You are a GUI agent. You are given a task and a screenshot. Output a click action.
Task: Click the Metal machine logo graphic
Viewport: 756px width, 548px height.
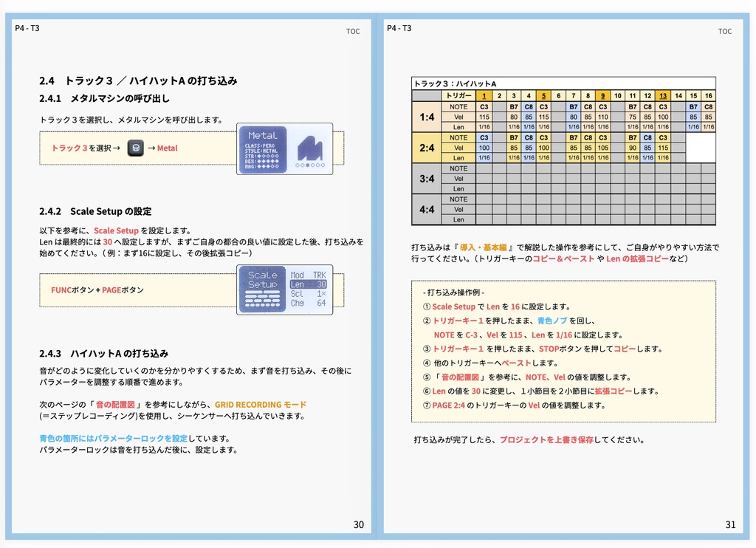pyautogui.click(x=310, y=149)
